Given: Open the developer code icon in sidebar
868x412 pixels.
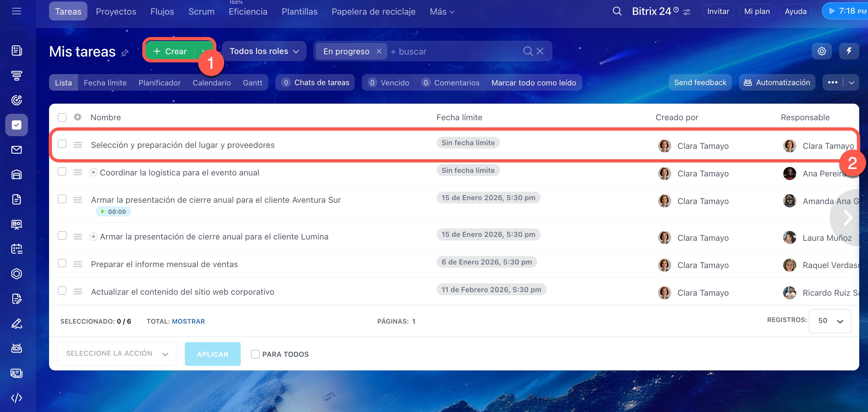Looking at the screenshot, I should point(17,398).
